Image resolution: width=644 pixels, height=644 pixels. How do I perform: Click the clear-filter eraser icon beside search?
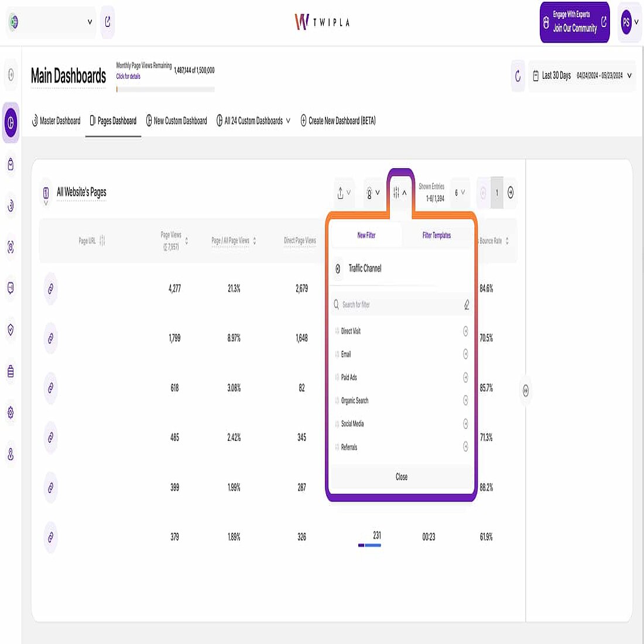click(466, 304)
